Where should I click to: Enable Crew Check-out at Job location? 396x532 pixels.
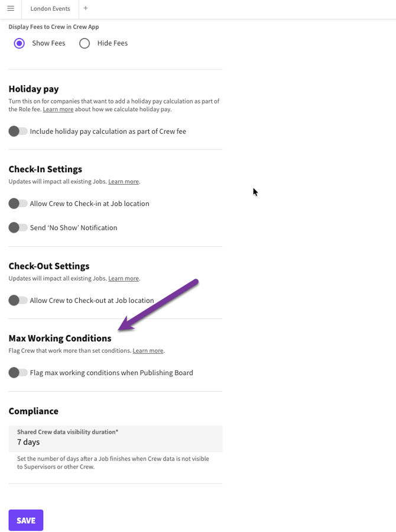click(x=18, y=301)
